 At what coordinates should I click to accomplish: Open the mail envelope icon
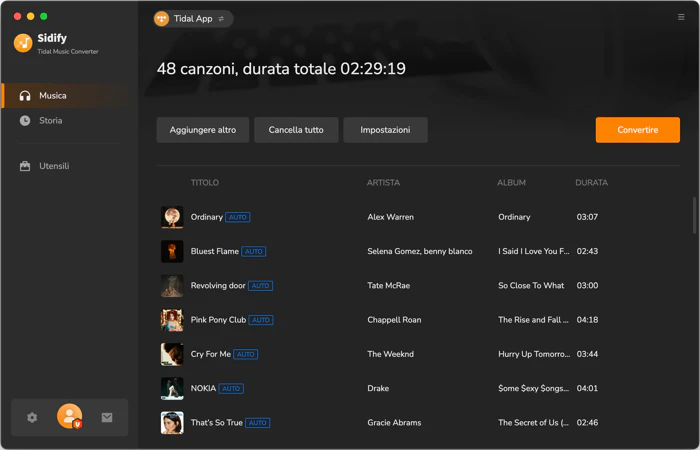click(x=107, y=417)
